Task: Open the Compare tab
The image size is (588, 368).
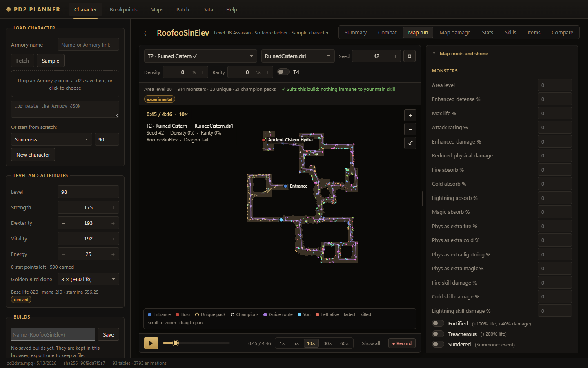Action: (562, 33)
